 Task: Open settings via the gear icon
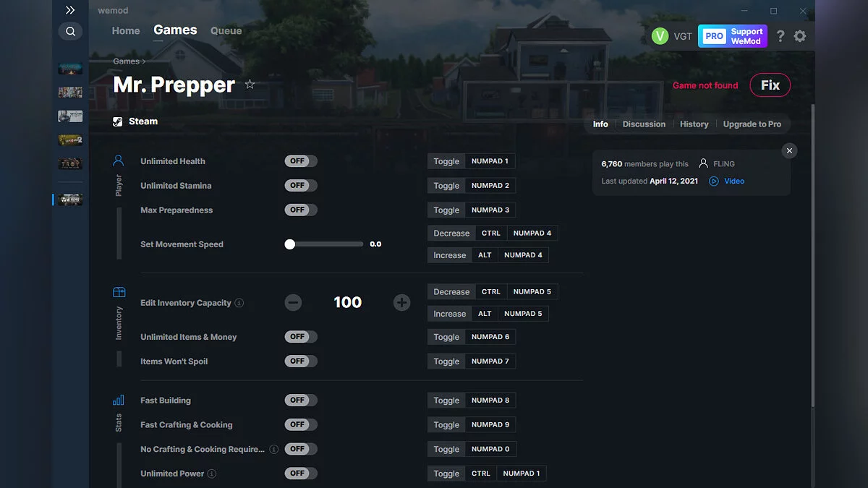point(799,36)
